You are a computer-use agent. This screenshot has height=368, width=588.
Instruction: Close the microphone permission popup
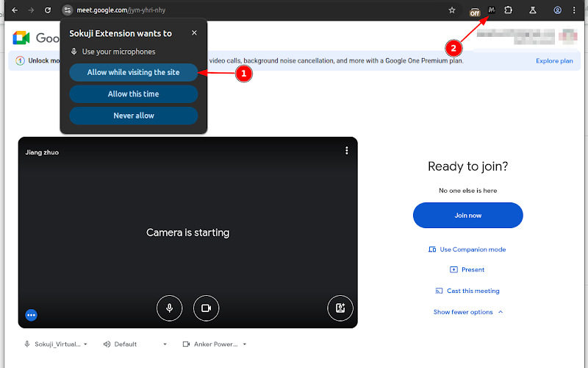[194, 33]
